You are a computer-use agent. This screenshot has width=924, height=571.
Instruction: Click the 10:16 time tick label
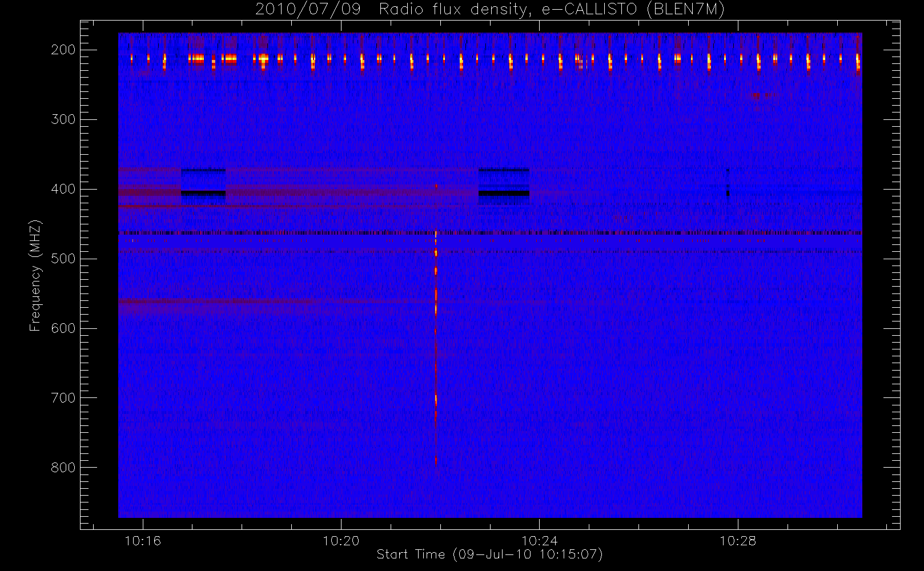pos(143,541)
